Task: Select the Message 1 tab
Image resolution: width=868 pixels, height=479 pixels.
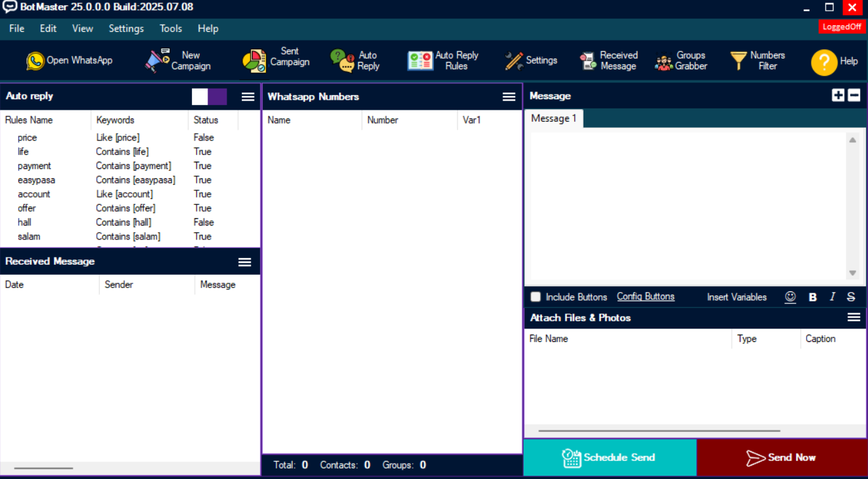Action: (x=554, y=118)
